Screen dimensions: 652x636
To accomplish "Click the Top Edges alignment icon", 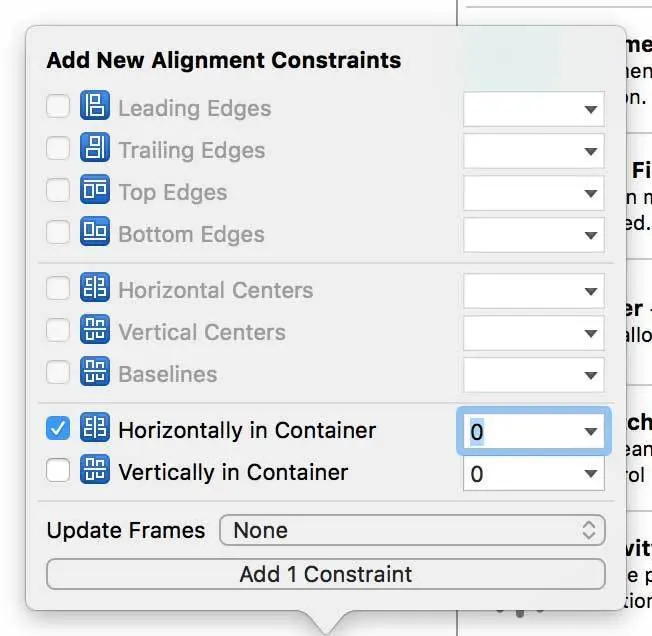I will click(x=95, y=191).
